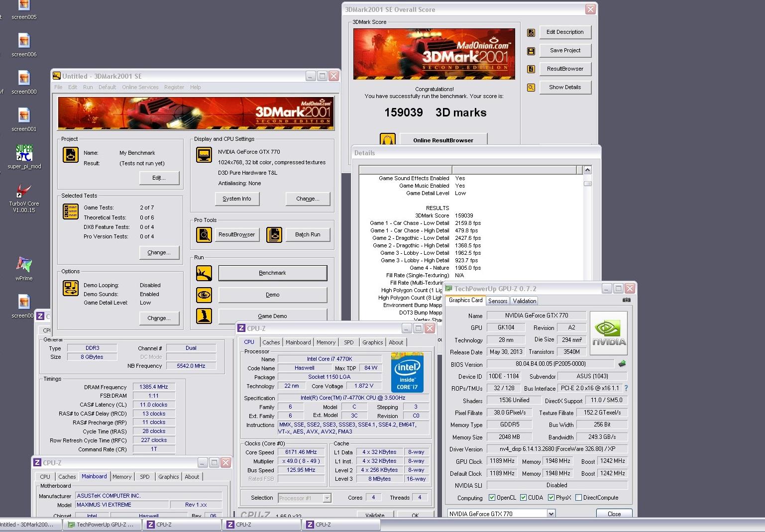765x532 pixels.
Task: Toggle the DirectCompute checkbox
Action: click(x=578, y=497)
